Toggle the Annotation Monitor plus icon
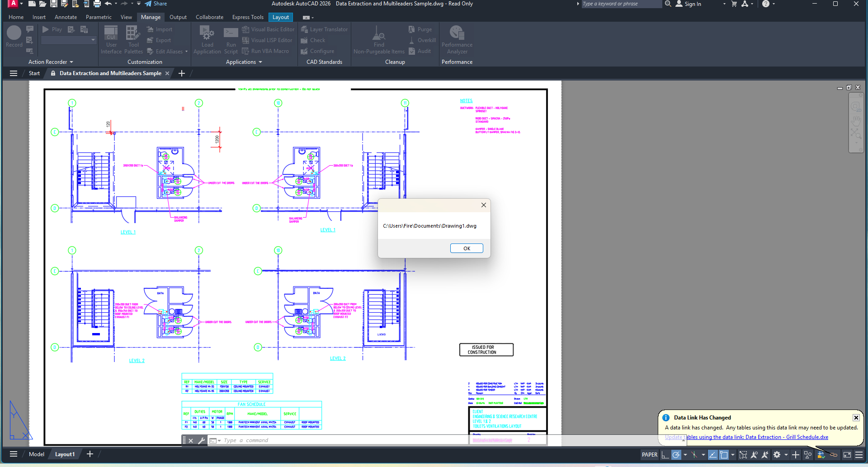This screenshot has width=868, height=467. [x=796, y=455]
